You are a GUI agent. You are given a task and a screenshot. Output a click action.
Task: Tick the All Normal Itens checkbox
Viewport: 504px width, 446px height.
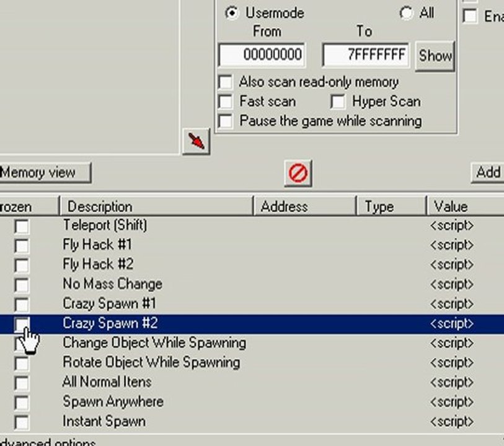coord(22,383)
